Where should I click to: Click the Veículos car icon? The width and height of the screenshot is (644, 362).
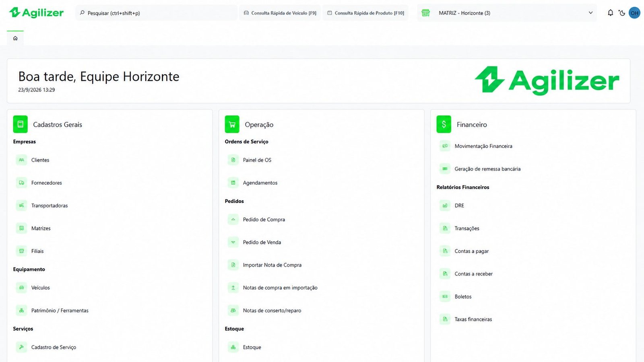click(22, 288)
